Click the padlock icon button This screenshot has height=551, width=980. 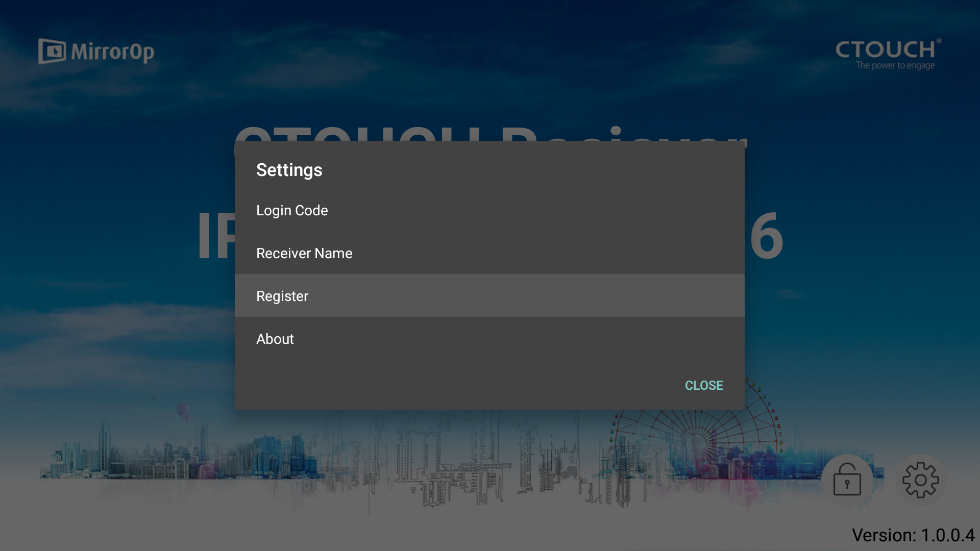tap(847, 480)
